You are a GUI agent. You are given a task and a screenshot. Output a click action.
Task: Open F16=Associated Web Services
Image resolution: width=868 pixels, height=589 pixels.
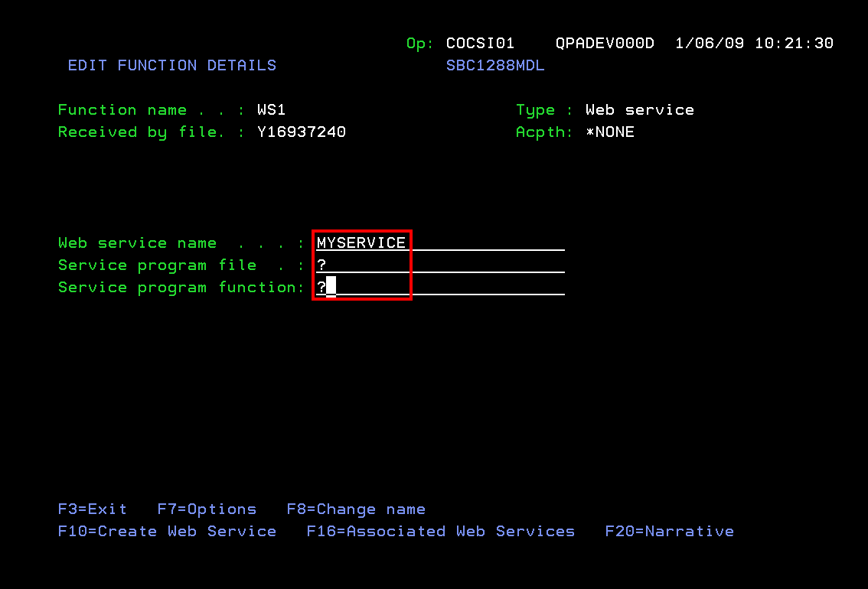pos(441,531)
